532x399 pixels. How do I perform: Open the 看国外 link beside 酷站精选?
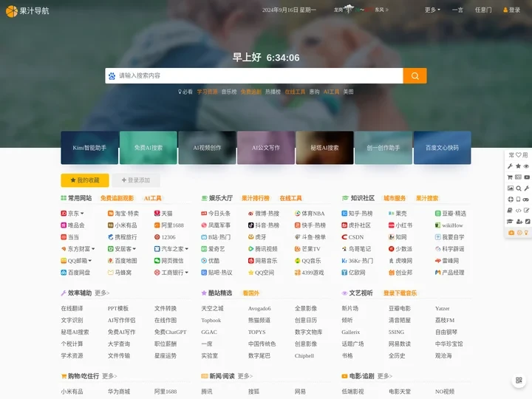pos(250,293)
